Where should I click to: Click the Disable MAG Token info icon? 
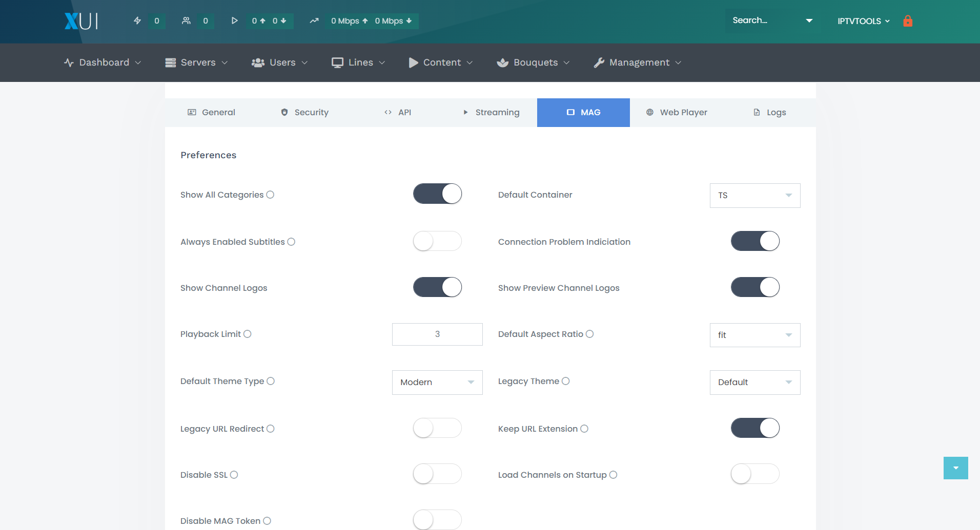click(267, 521)
